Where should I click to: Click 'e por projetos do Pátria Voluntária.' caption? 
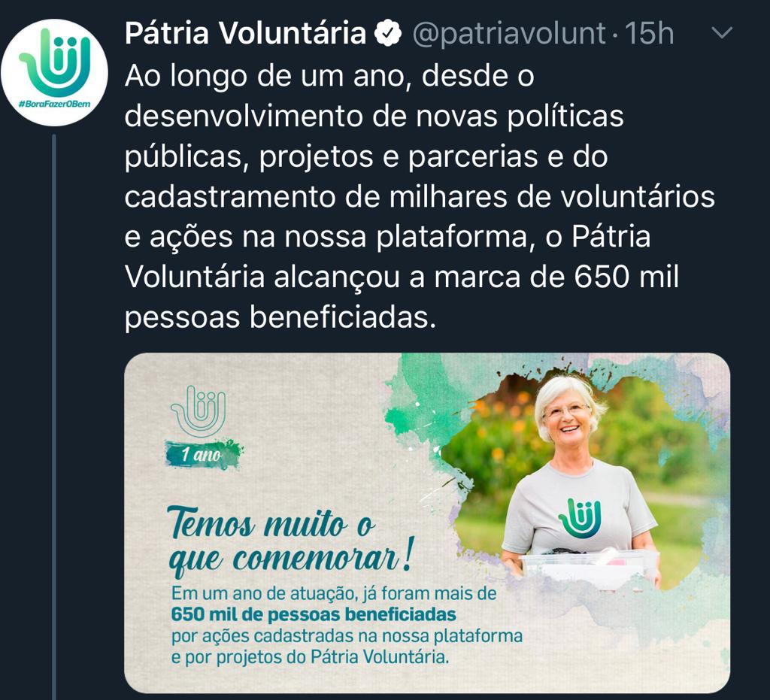pos(310,657)
